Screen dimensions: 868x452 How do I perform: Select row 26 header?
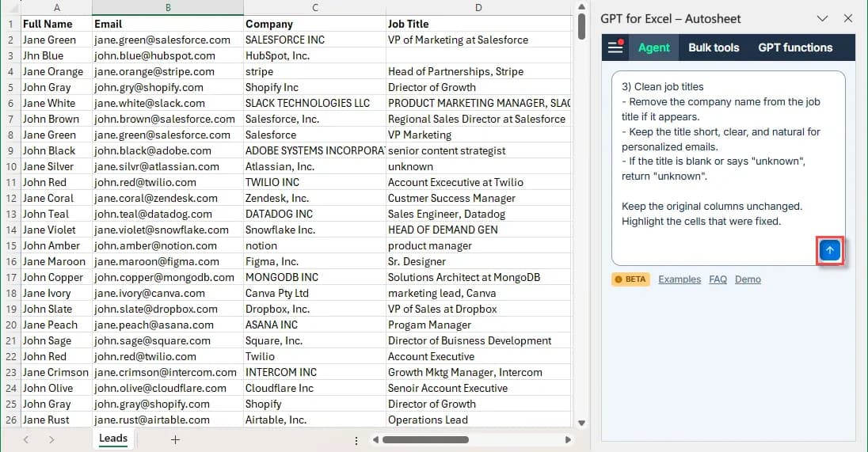[x=10, y=420]
